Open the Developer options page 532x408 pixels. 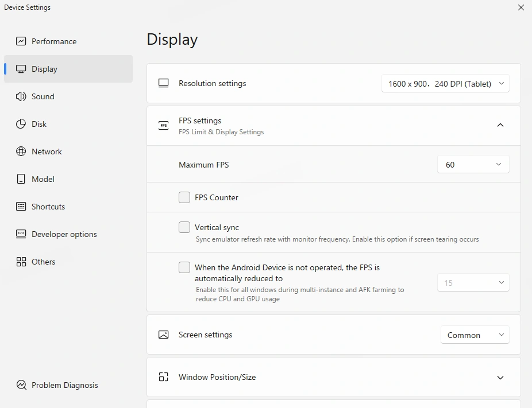68,234
